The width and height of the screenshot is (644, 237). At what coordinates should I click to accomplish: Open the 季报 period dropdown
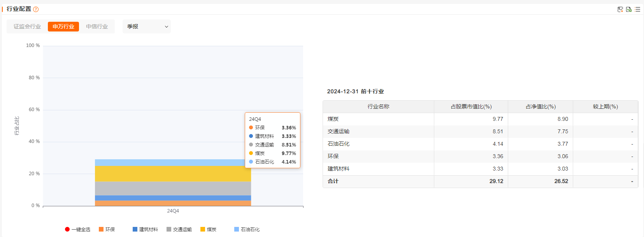[x=147, y=26]
